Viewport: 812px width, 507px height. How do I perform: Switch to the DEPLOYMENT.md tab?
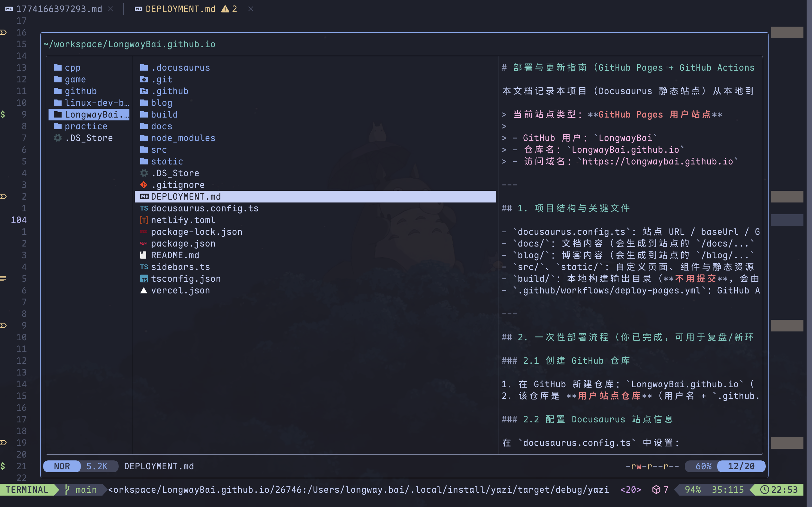pos(180,9)
